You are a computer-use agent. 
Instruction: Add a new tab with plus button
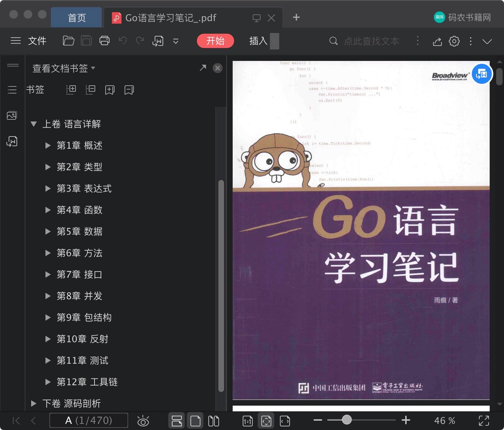pyautogui.click(x=296, y=17)
